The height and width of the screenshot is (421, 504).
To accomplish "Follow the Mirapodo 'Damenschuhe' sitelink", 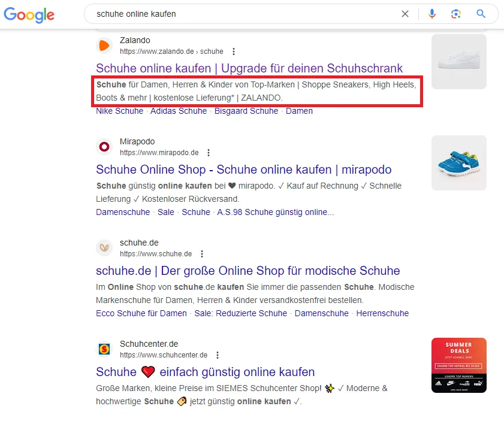I will pos(123,212).
